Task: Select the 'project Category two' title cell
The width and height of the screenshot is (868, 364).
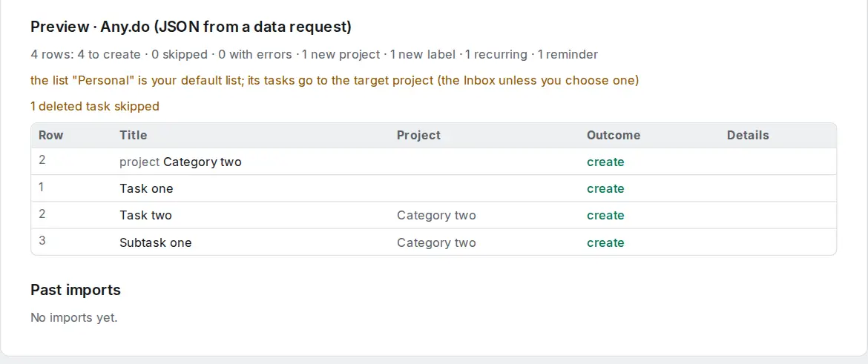Action: [x=180, y=162]
